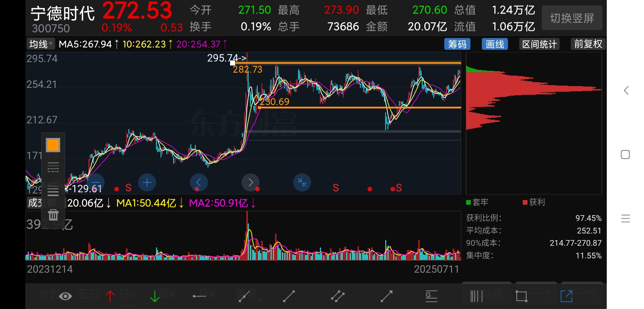Zoom out chart with minus button
644x309 pixels.
click(x=96, y=183)
